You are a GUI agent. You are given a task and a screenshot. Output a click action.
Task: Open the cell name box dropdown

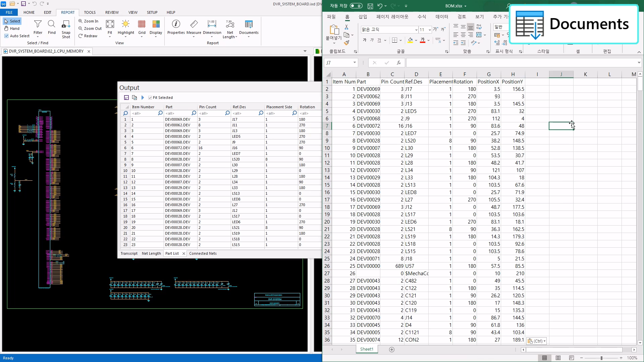[x=355, y=63]
